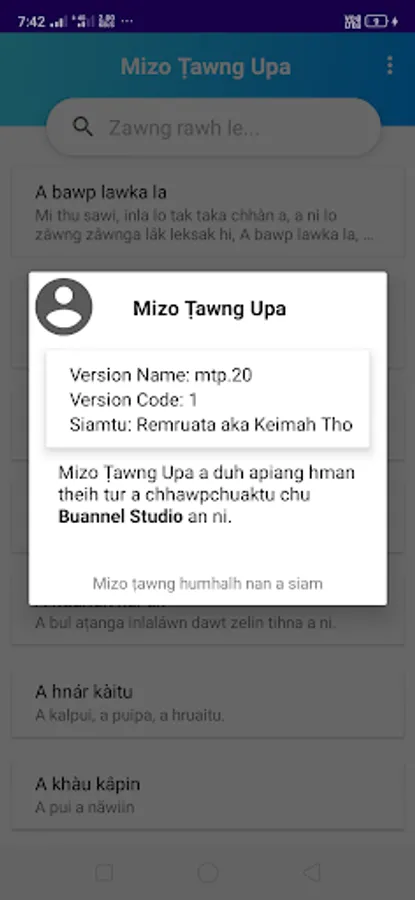Image resolution: width=415 pixels, height=900 pixels.
Task: Tap the Android recent apps square
Action: [104, 872]
